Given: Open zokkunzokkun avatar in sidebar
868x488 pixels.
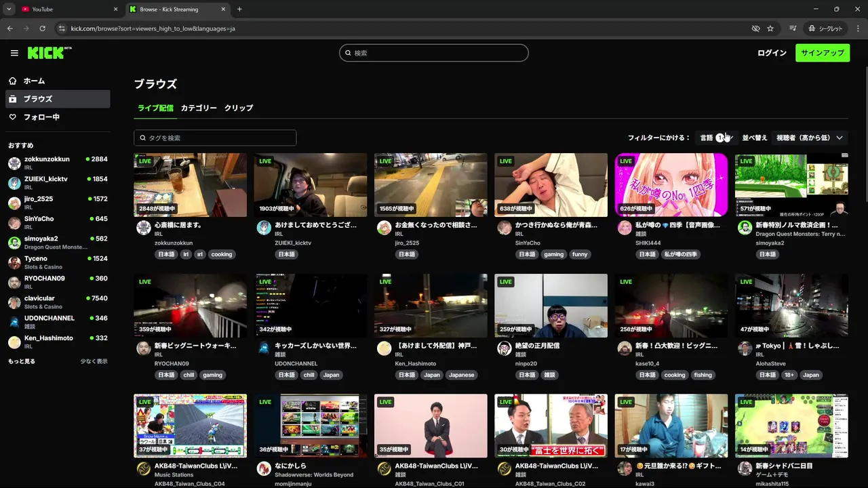Looking at the screenshot, I should point(14,163).
